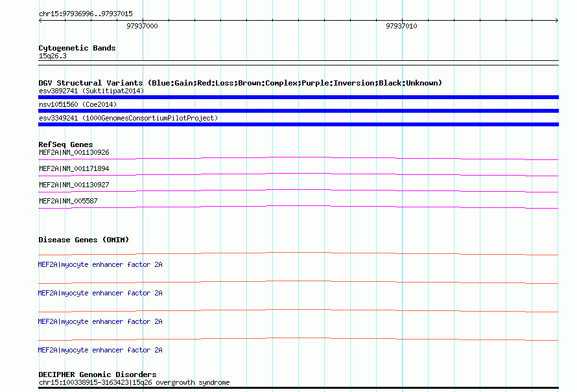Click the 15q26 overgrowth syndrome entry
This screenshot has height=392, width=577.
(x=134, y=383)
